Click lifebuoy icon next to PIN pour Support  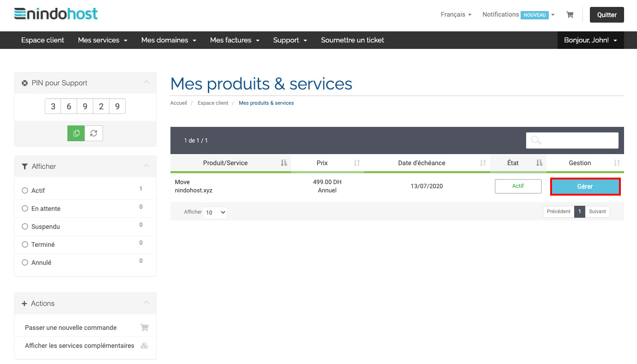click(25, 83)
